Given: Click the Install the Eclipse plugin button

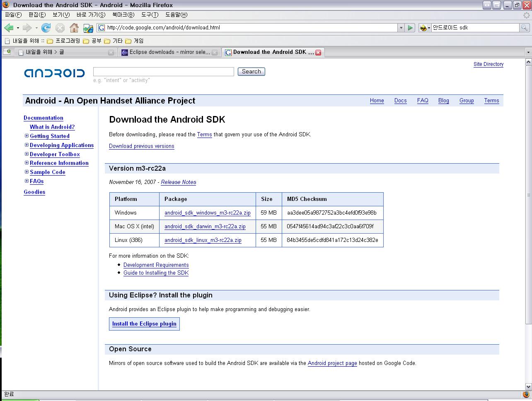Looking at the screenshot, I should pos(144,324).
